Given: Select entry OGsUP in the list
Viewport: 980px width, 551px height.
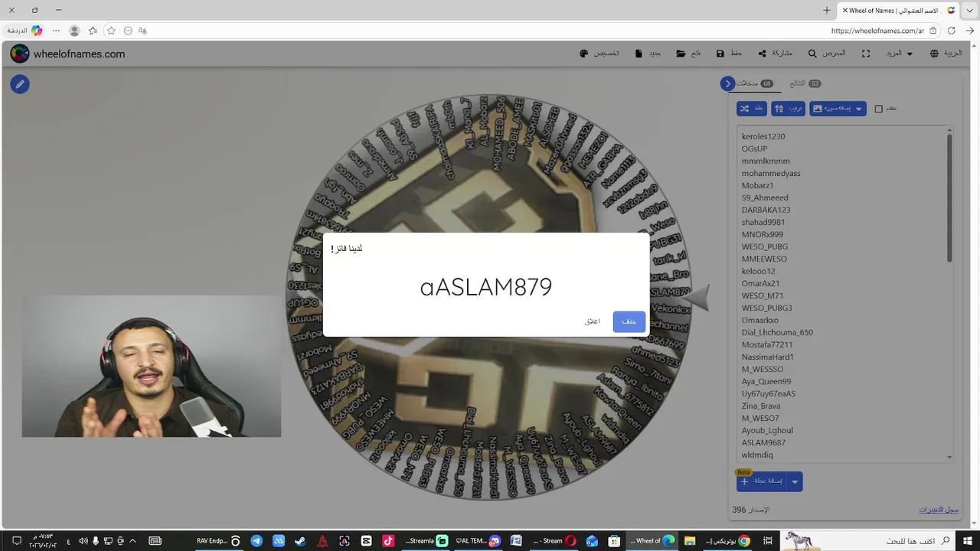Looking at the screenshot, I should [x=754, y=148].
